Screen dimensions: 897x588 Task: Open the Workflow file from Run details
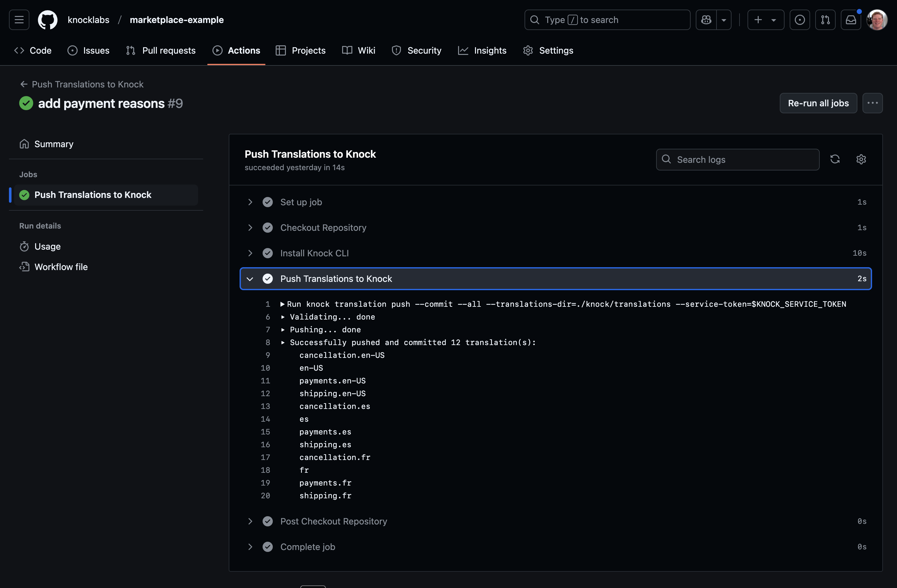click(x=61, y=267)
